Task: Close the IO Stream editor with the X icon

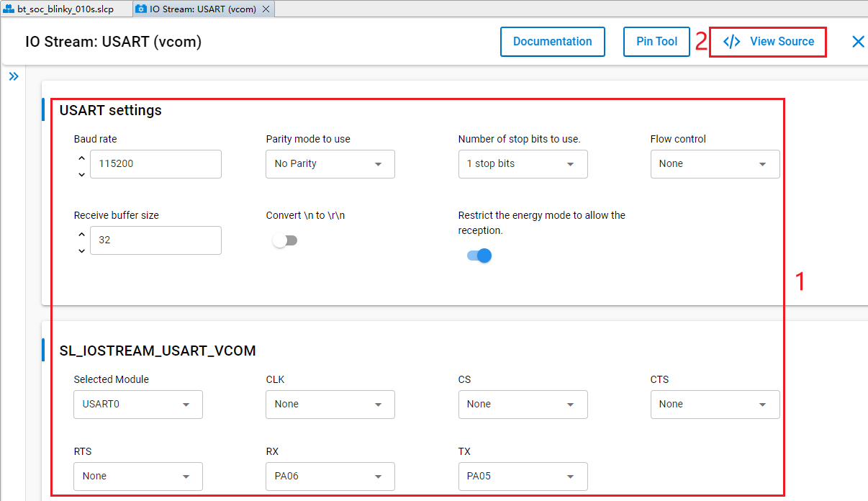Action: (x=858, y=42)
